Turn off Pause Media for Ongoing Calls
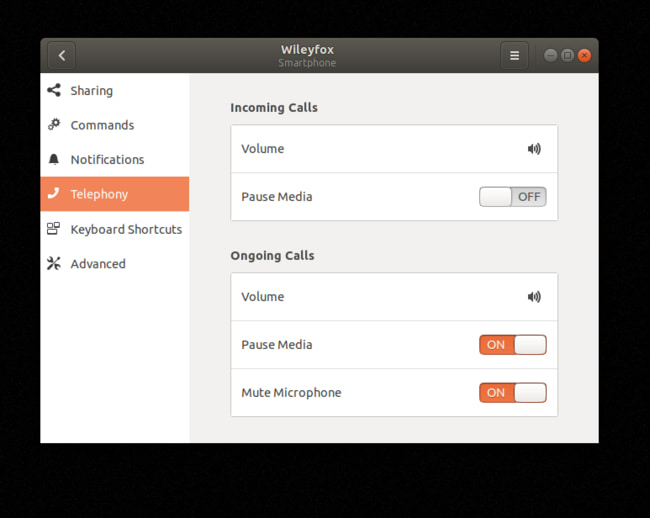This screenshot has height=518, width=650. click(x=512, y=345)
